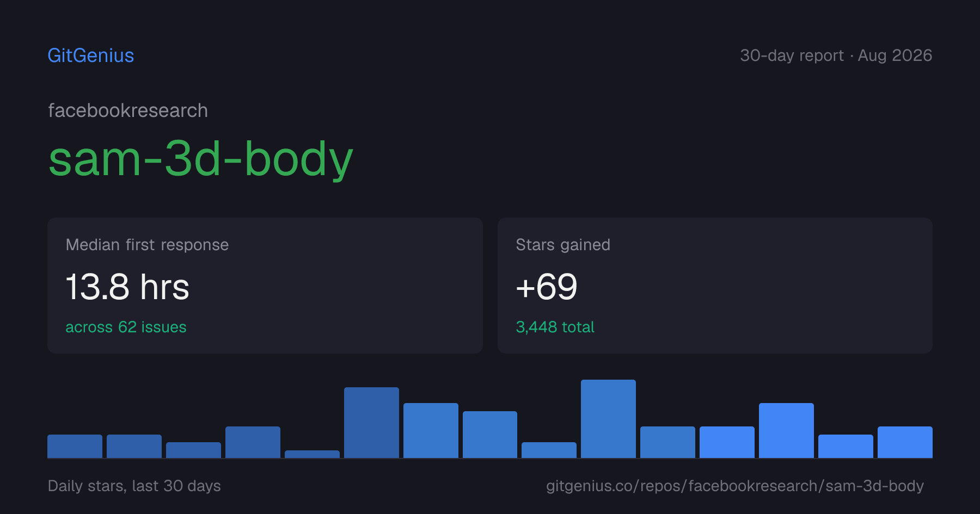Viewport: 980px width, 514px height.
Task: Select the facebookresearch owner name
Action: [x=128, y=111]
